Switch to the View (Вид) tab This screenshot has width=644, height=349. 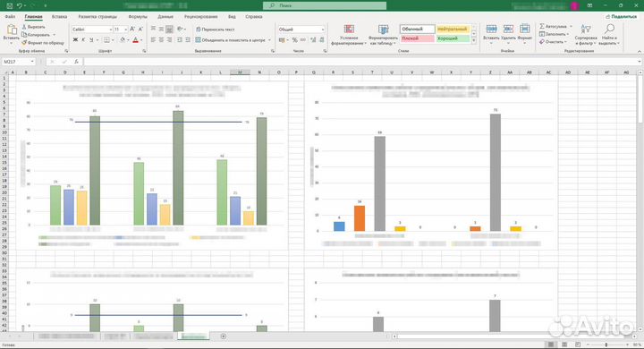pyautogui.click(x=232, y=17)
